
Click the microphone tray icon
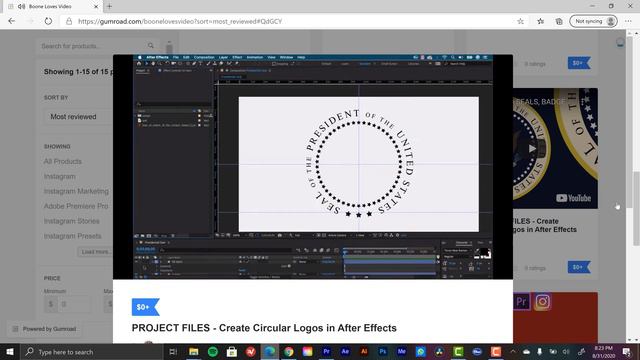pos(540,352)
